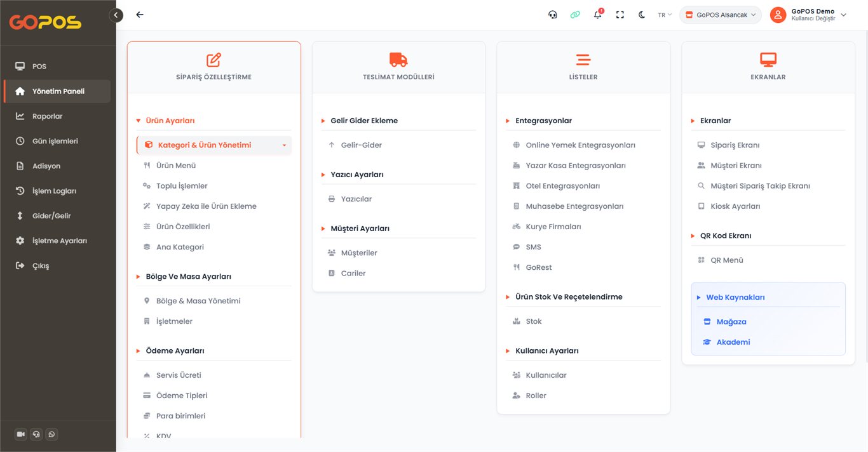This screenshot has height=452, width=868.
Task: Open WhatsApp icon in sidebar footer
Action: (x=51, y=434)
